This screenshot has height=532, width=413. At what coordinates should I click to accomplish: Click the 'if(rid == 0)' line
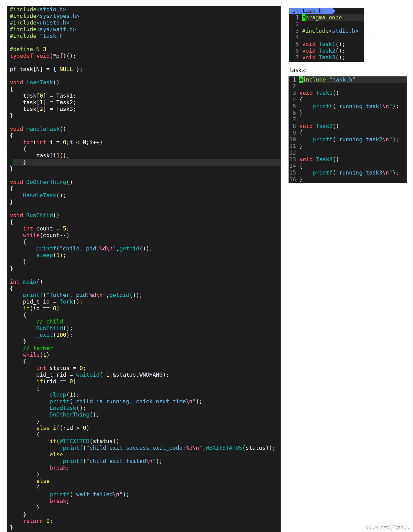(x=56, y=381)
